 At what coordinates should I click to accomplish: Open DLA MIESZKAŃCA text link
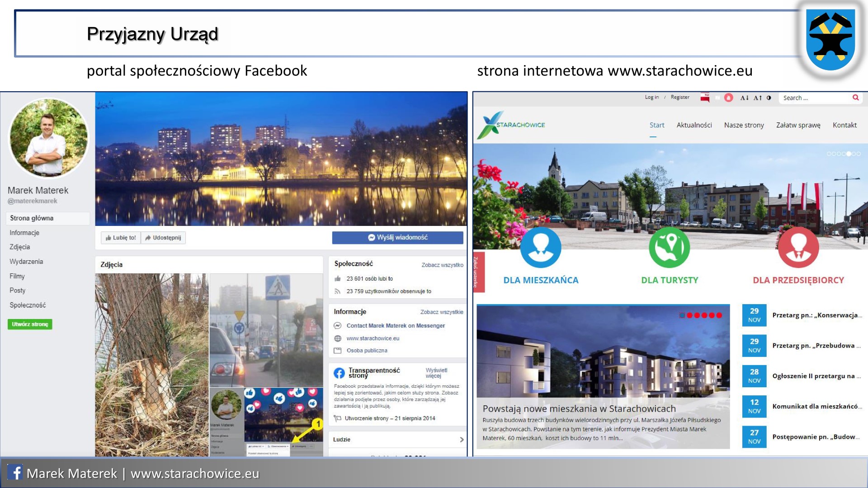pos(541,280)
